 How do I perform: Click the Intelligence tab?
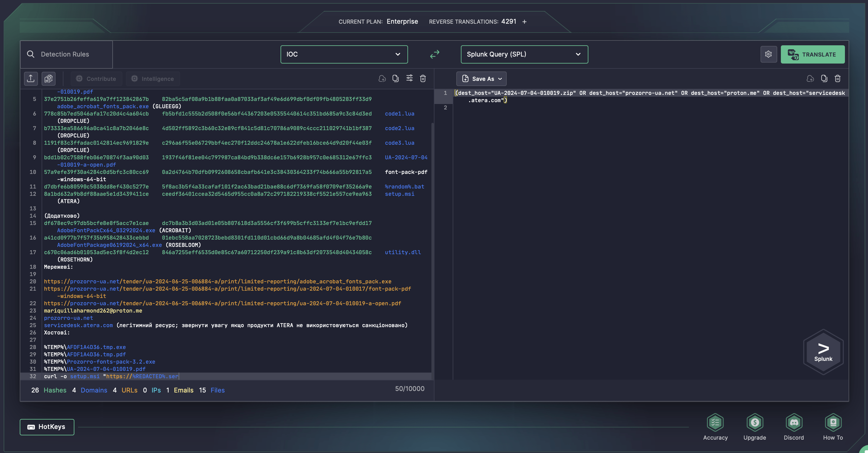pyautogui.click(x=153, y=79)
